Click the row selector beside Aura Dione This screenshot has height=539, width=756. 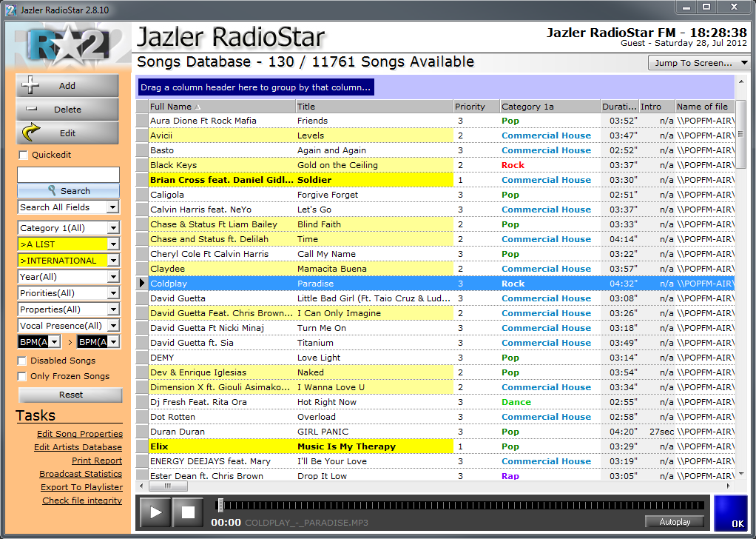point(142,121)
